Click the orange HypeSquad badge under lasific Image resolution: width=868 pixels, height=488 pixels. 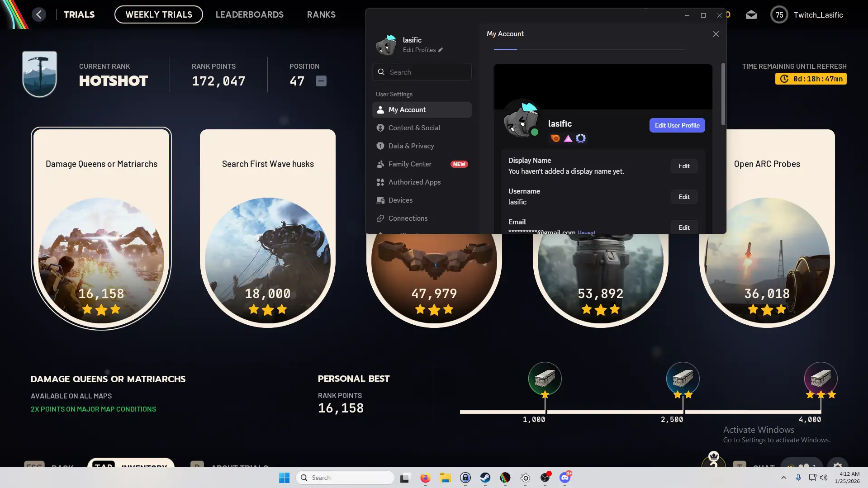[555, 138]
